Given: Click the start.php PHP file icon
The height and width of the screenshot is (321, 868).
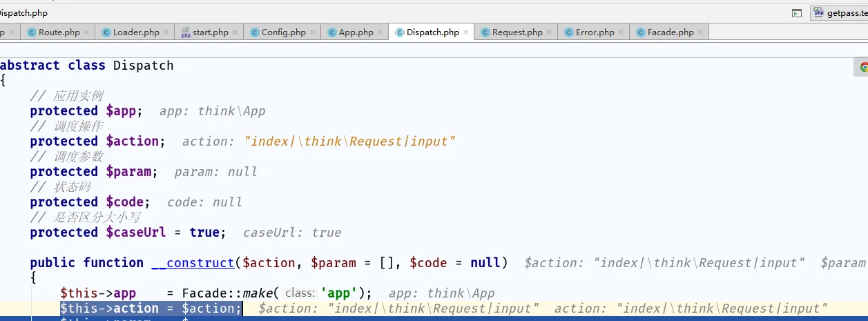Looking at the screenshot, I should tap(186, 32).
